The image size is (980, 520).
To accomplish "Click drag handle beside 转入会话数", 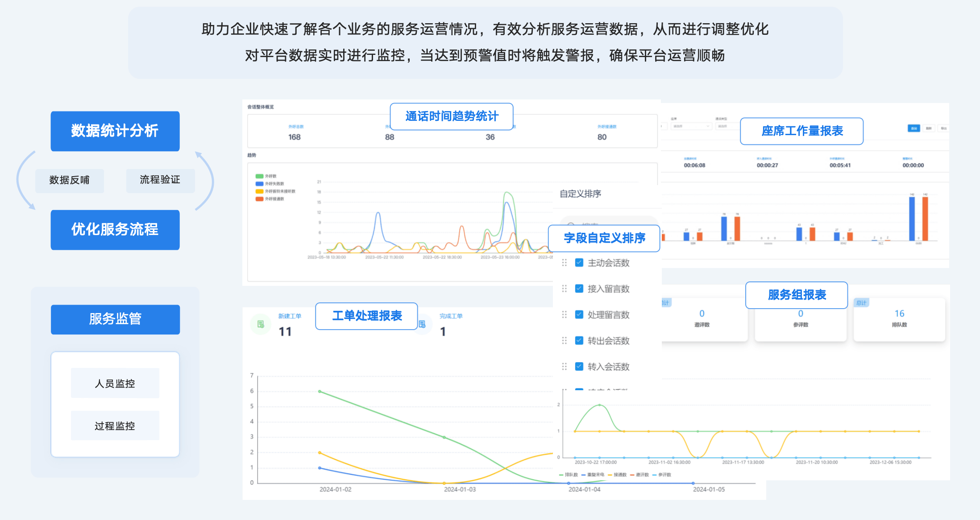I will pos(565,367).
